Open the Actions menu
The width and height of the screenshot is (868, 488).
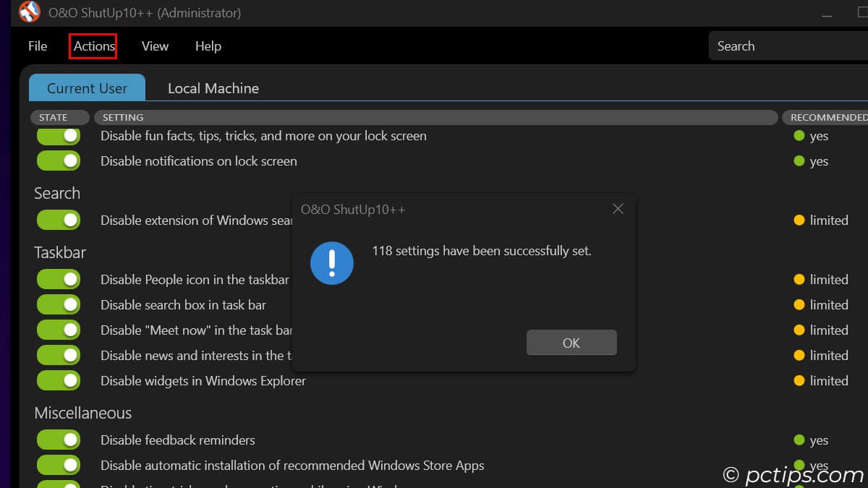click(x=94, y=46)
